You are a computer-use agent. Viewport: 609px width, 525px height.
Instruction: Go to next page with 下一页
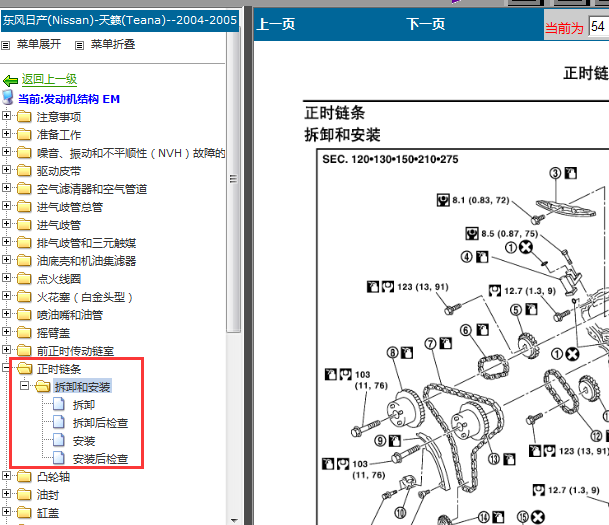click(x=426, y=24)
